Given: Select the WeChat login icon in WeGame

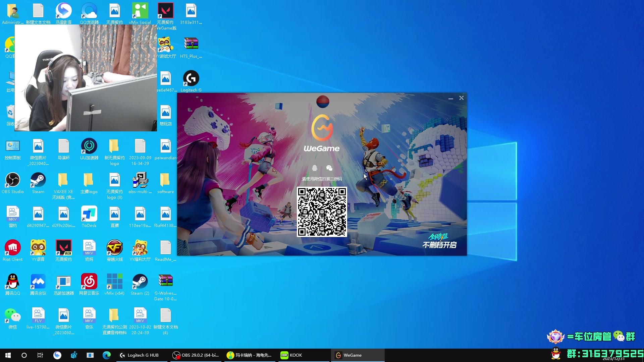Looking at the screenshot, I should click(x=329, y=168).
